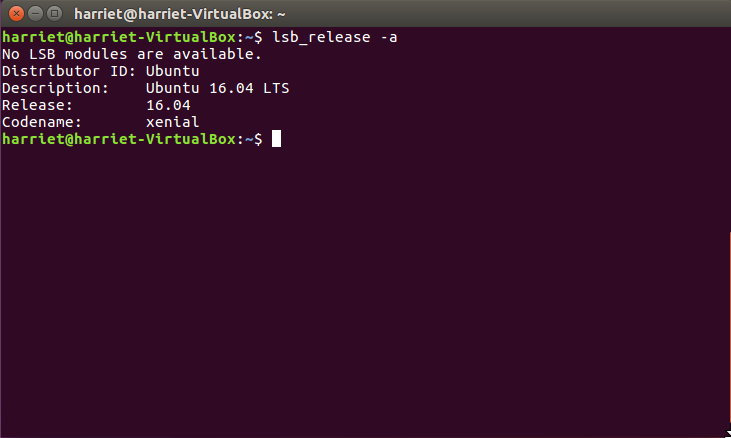Minimize the terminal window

pos(34,13)
